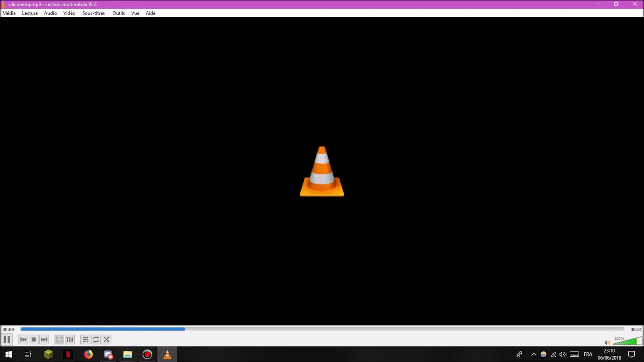Screen dimensions: 644x362
Task: Show the extended settings panel
Action: coord(70,340)
